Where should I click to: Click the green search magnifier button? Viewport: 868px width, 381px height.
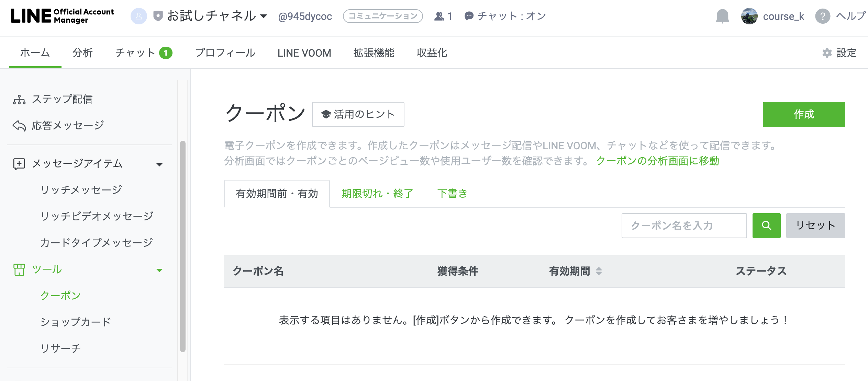point(766,226)
